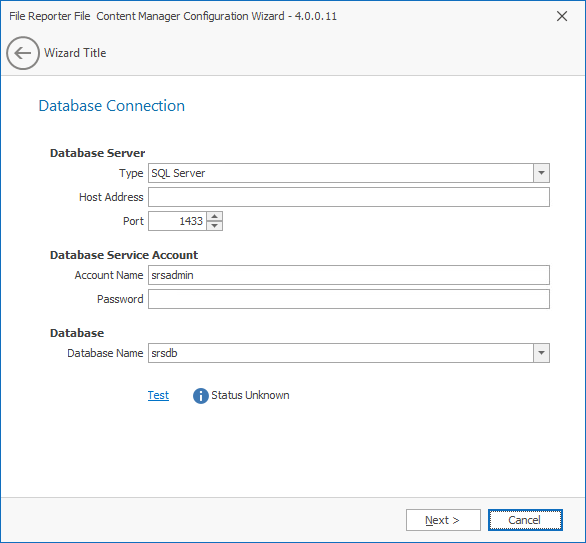This screenshot has width=586, height=543.
Task: Click the blue info status icon
Action: [201, 396]
